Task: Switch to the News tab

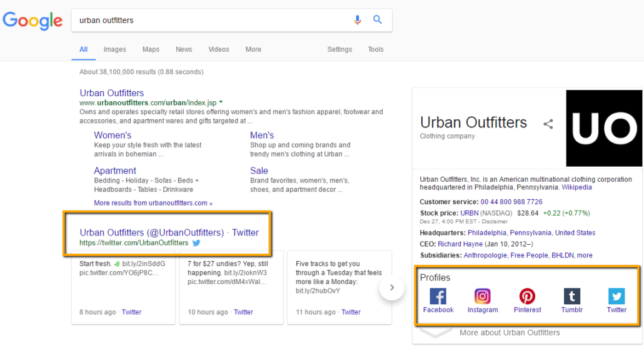Action: [184, 49]
